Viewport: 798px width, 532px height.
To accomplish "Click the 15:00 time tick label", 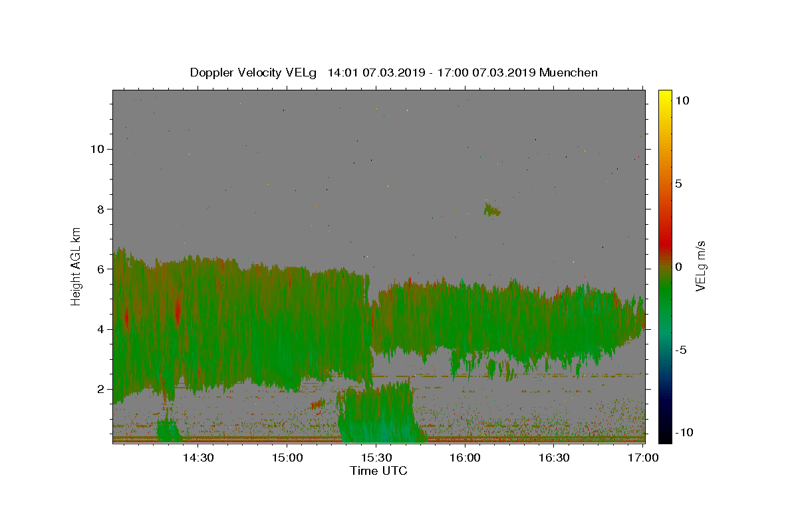I will coord(288,458).
